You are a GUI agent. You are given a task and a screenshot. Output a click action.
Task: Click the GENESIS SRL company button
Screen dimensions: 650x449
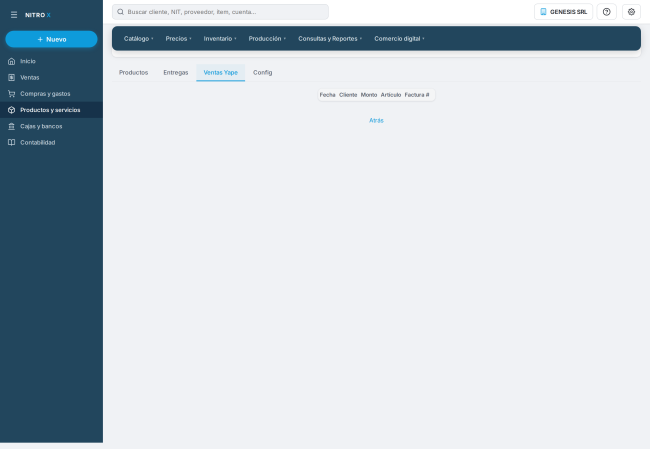coord(563,12)
